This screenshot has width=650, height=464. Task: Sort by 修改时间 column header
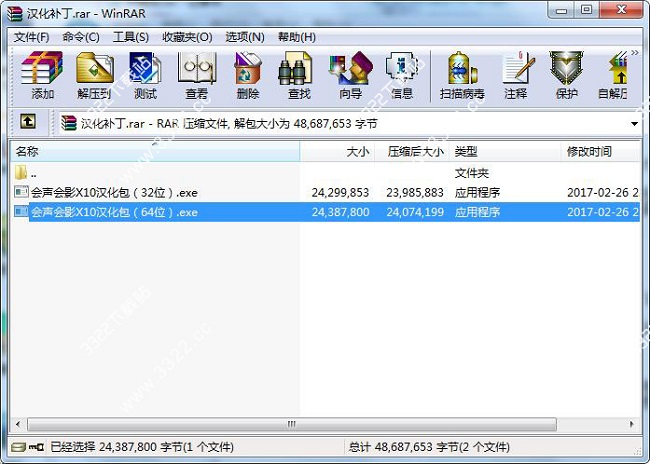tap(600, 152)
